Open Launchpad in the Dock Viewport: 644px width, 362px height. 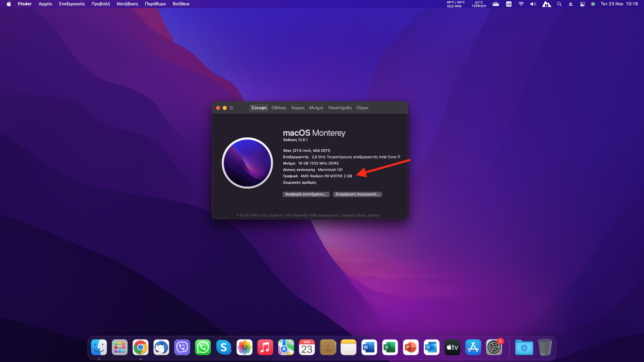[x=119, y=348]
